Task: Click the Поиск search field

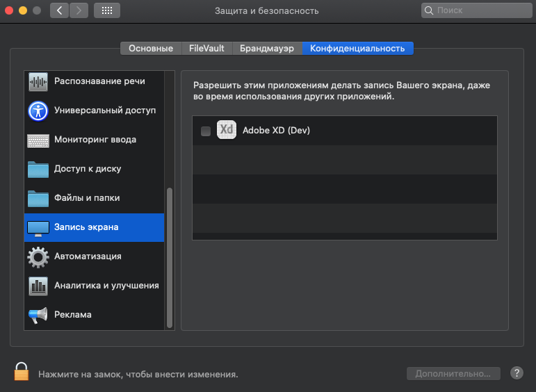Action: click(478, 10)
